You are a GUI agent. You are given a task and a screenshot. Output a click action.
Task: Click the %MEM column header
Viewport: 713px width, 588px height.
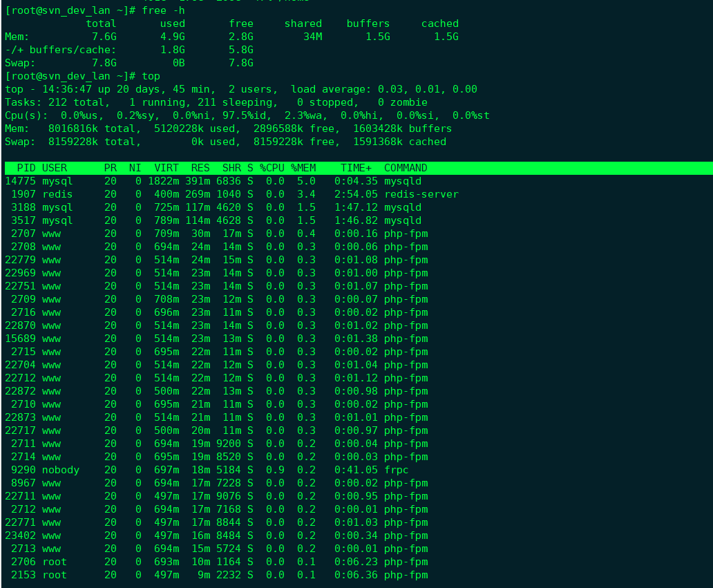pyautogui.click(x=303, y=169)
